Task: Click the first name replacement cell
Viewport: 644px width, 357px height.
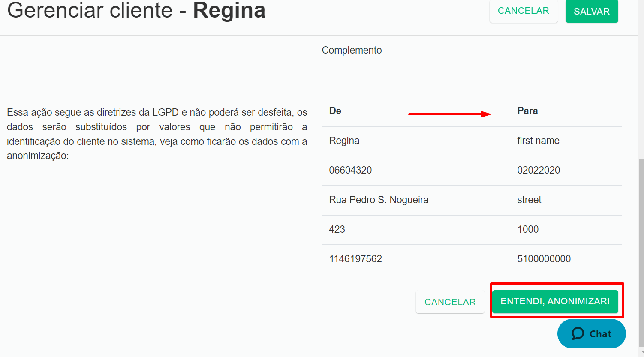Action: pyautogui.click(x=538, y=141)
